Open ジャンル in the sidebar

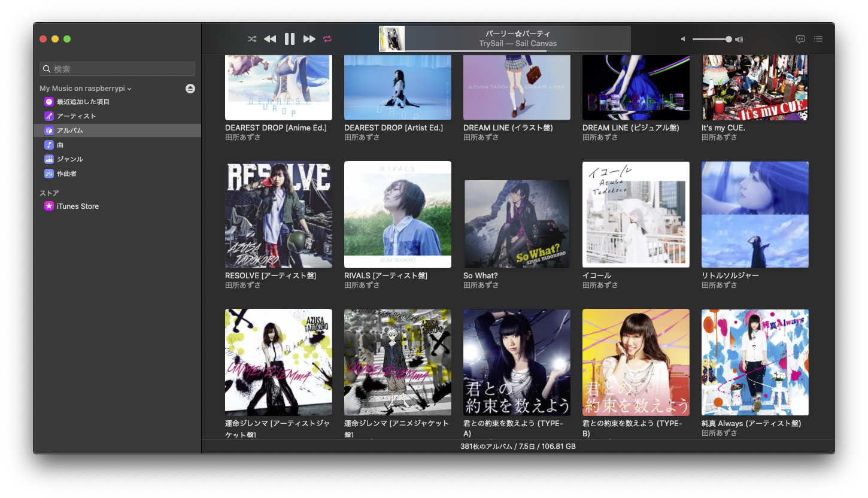pyautogui.click(x=117, y=159)
